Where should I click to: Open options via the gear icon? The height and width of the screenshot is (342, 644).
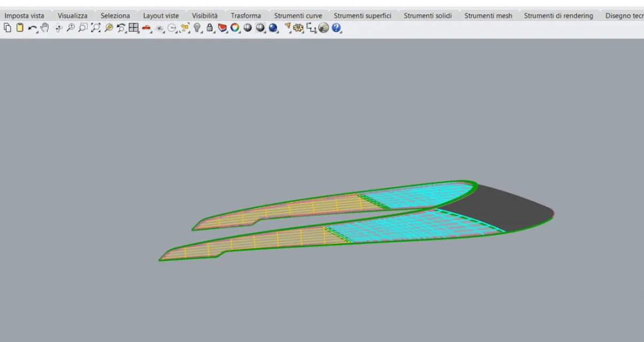click(298, 28)
